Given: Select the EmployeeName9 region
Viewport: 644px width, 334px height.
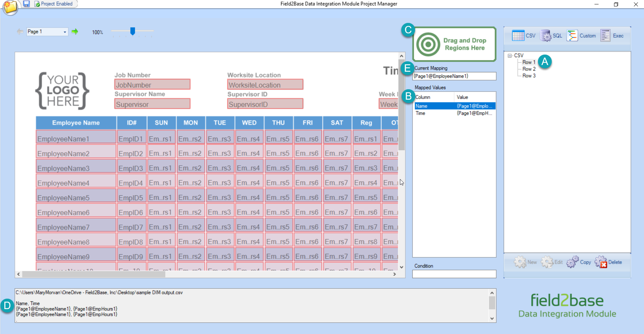Looking at the screenshot, I should click(x=76, y=255).
